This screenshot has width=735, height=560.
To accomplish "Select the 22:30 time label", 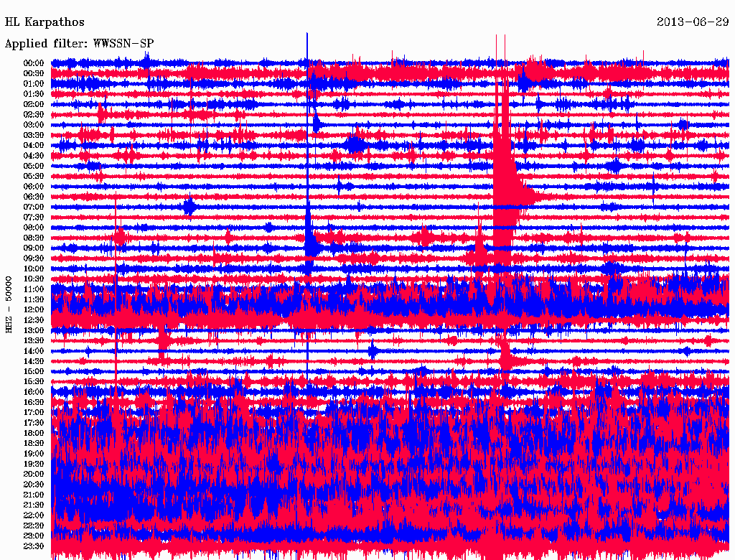I will click(34, 526).
